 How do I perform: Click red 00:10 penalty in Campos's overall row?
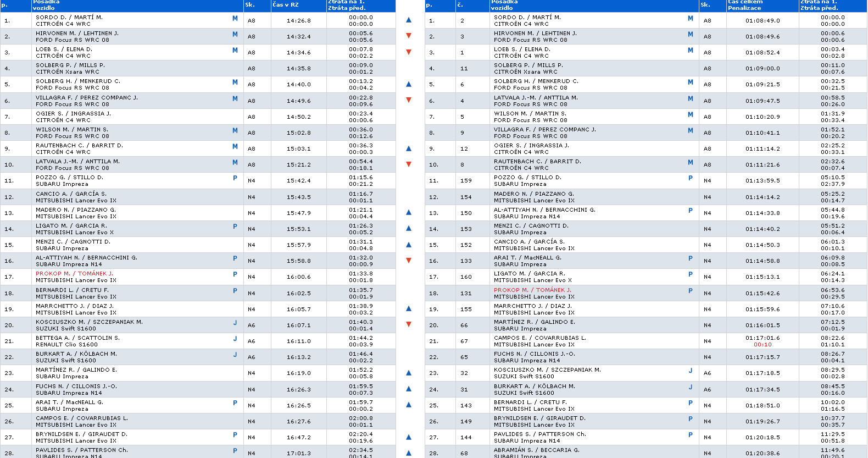click(762, 345)
